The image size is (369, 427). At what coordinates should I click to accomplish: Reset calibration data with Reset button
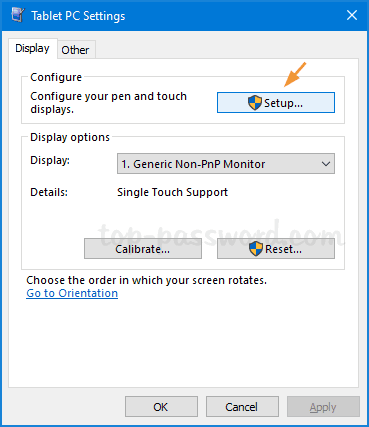276,249
